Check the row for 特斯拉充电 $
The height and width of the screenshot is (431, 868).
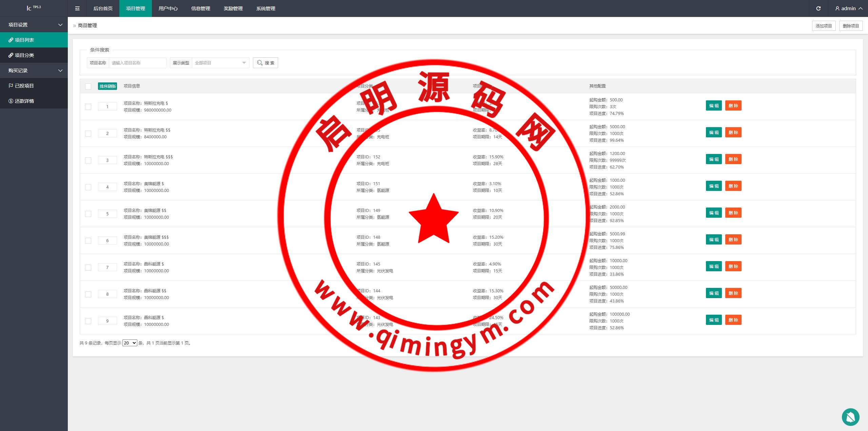[88, 107]
